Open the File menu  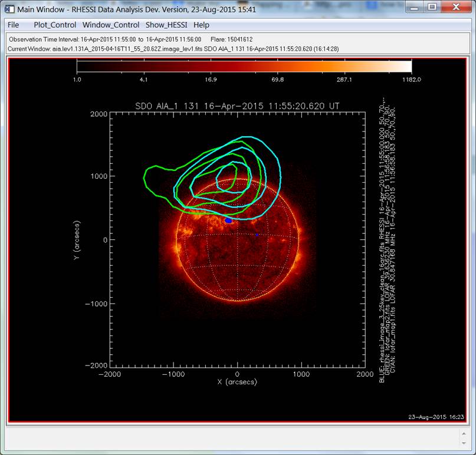click(x=13, y=25)
